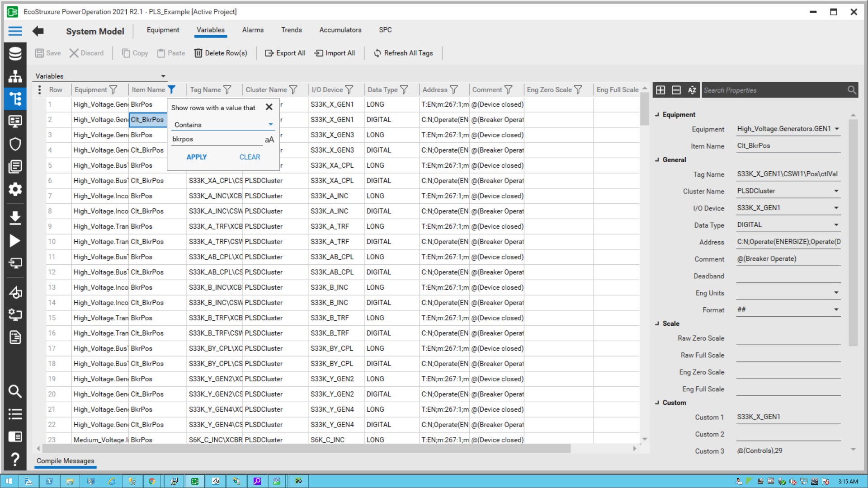Open the database icon in the sidebar
The width and height of the screenshot is (868, 488).
click(15, 53)
